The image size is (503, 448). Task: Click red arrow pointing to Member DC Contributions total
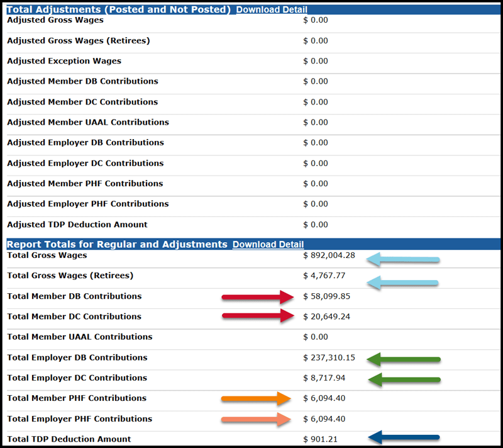pyautogui.click(x=258, y=316)
